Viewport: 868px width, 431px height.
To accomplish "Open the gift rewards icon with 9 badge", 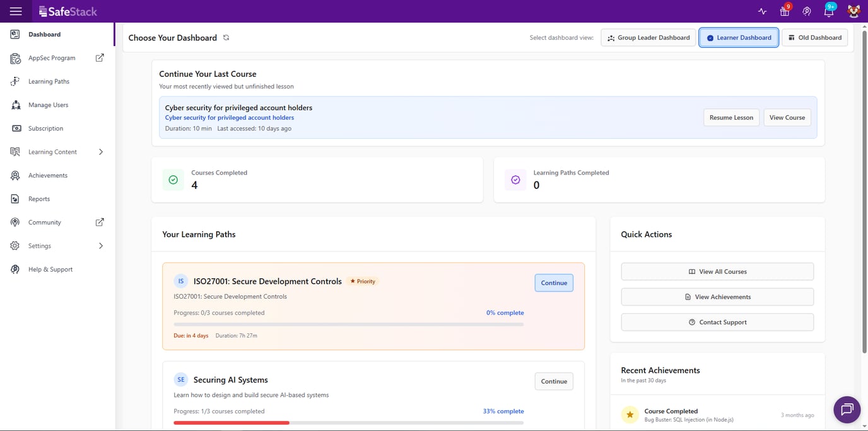I will [x=784, y=11].
